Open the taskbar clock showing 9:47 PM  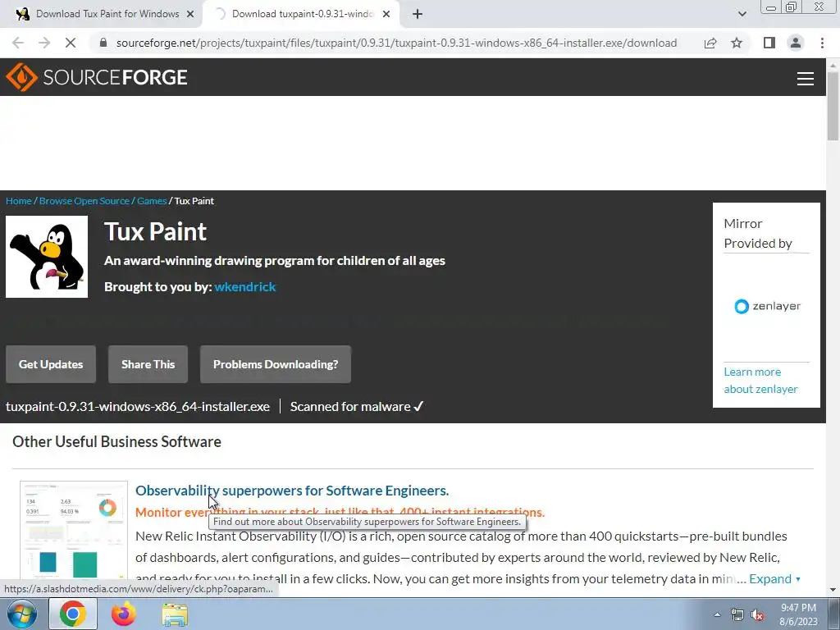798,614
